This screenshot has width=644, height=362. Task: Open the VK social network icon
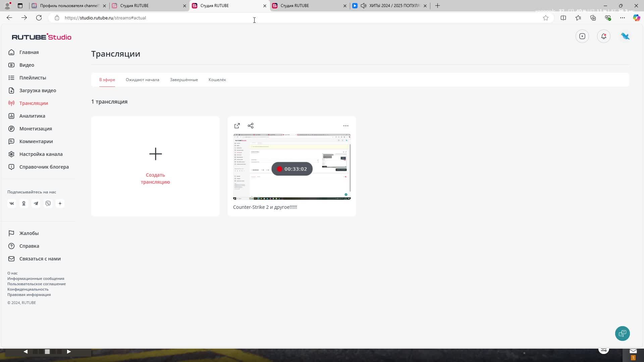coord(12,203)
